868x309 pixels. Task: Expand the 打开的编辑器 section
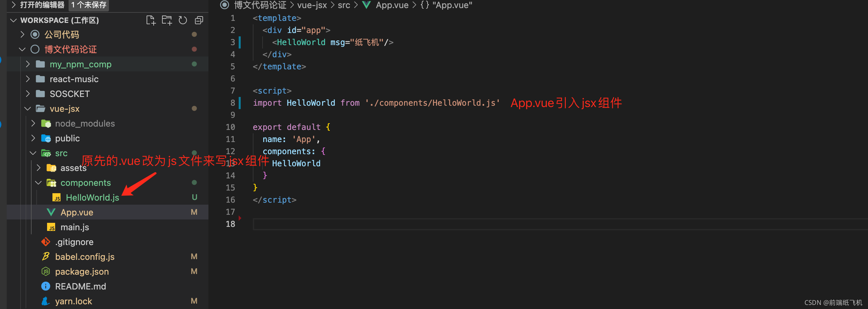(42, 5)
